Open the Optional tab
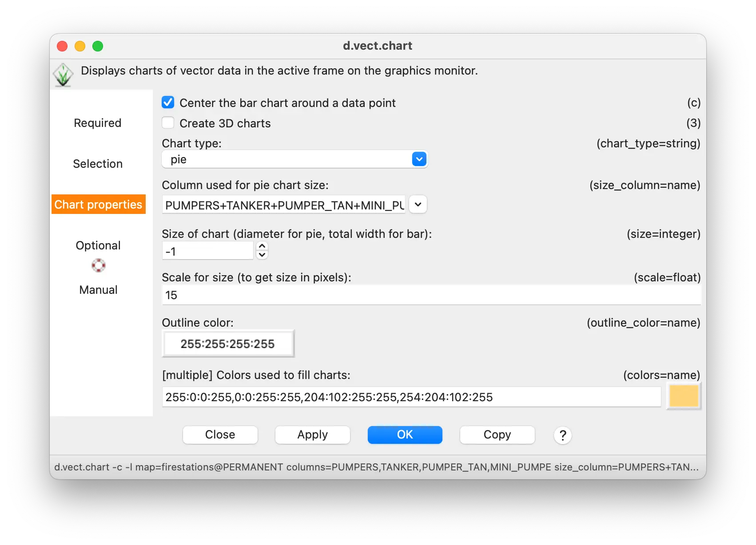 click(x=98, y=245)
